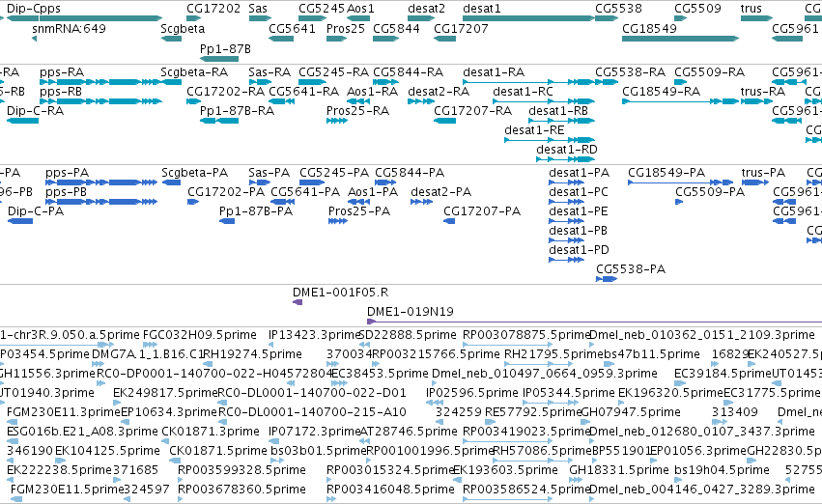Select the desat1-PC protein label
Viewport: 822px width, 504px height.
[x=579, y=192]
